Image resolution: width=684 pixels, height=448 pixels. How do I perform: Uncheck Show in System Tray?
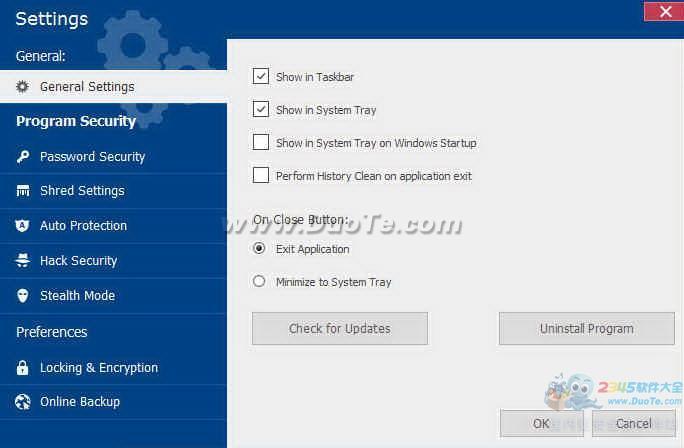(x=261, y=109)
